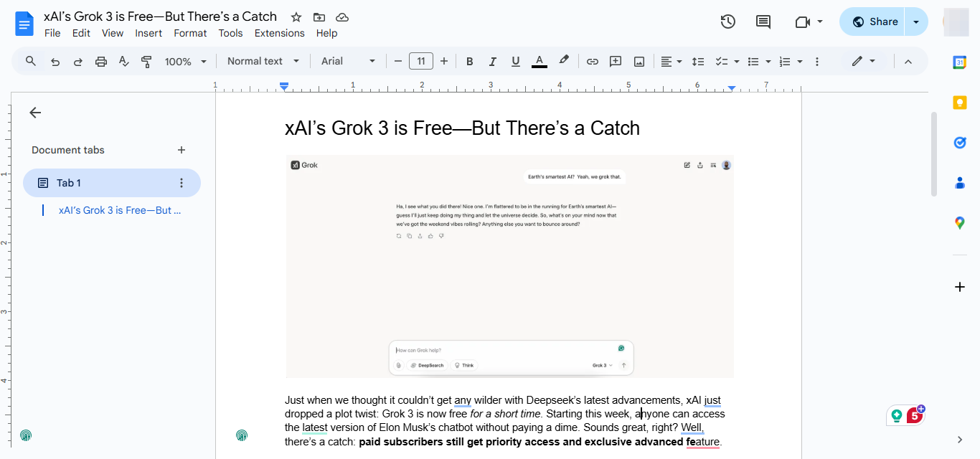Open the Arial font dropdown
The width and height of the screenshot is (980, 459).
tap(349, 62)
